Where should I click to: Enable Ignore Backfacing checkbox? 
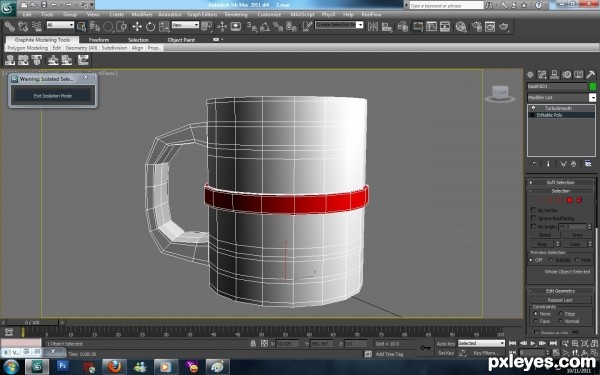(533, 218)
